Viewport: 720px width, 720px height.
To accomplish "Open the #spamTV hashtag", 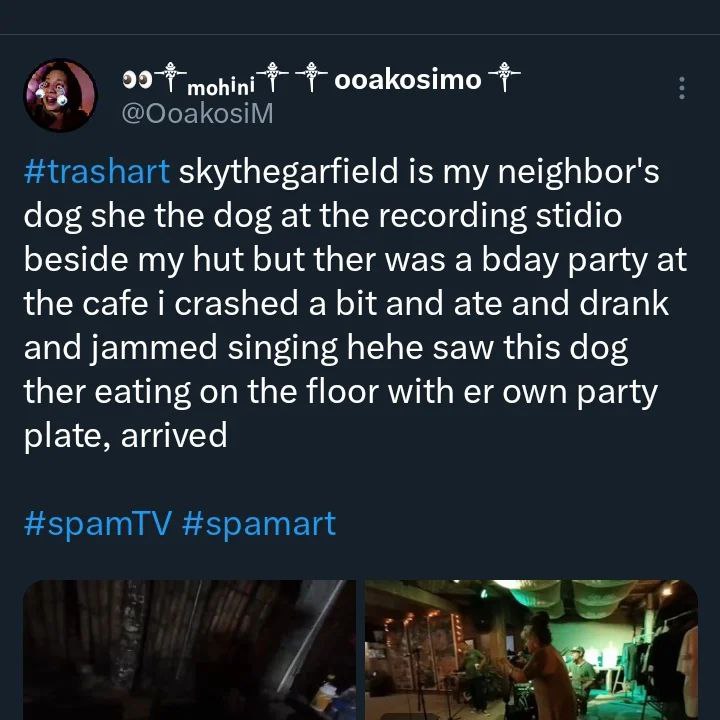I will pyautogui.click(x=98, y=523).
